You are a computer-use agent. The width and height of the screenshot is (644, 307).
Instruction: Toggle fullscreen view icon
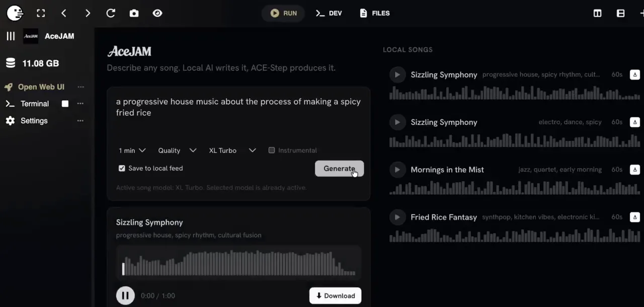point(41,13)
